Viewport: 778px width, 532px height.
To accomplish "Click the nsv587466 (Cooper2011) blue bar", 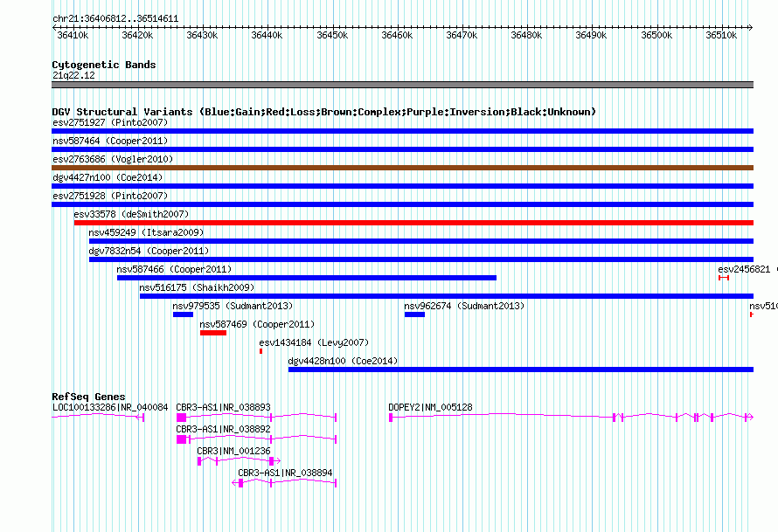I will (x=307, y=278).
